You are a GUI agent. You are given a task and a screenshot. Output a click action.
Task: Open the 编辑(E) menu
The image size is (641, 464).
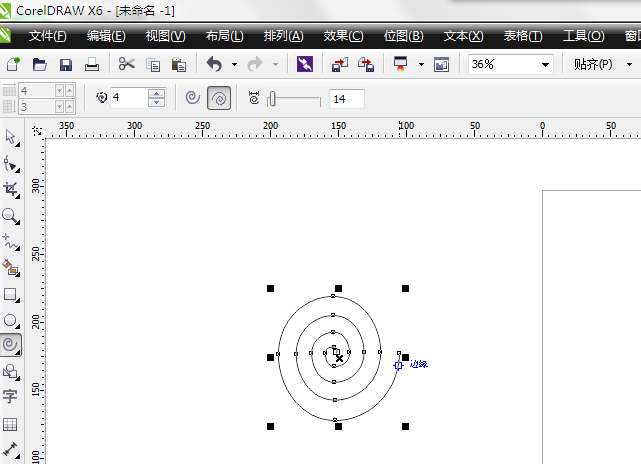[x=106, y=36]
